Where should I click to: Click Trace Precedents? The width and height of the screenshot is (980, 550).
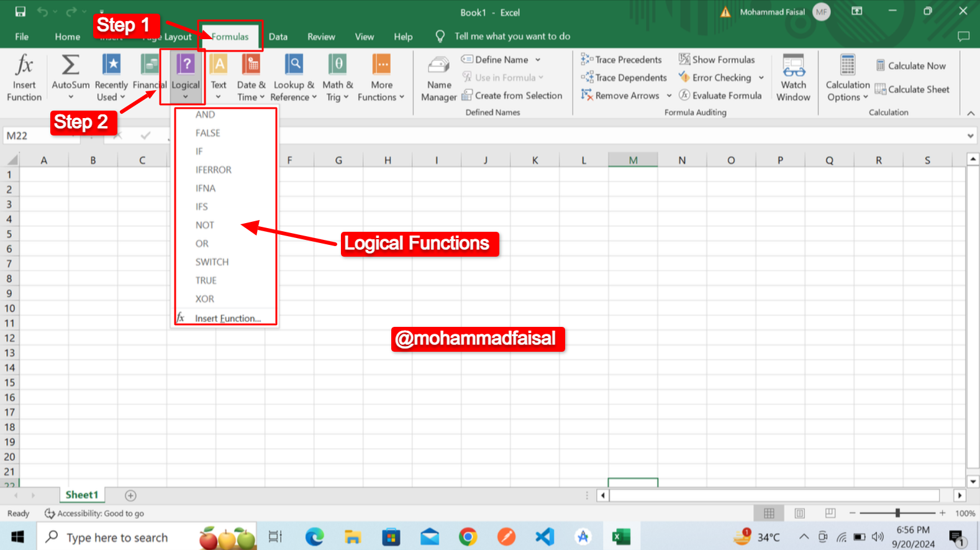622,60
